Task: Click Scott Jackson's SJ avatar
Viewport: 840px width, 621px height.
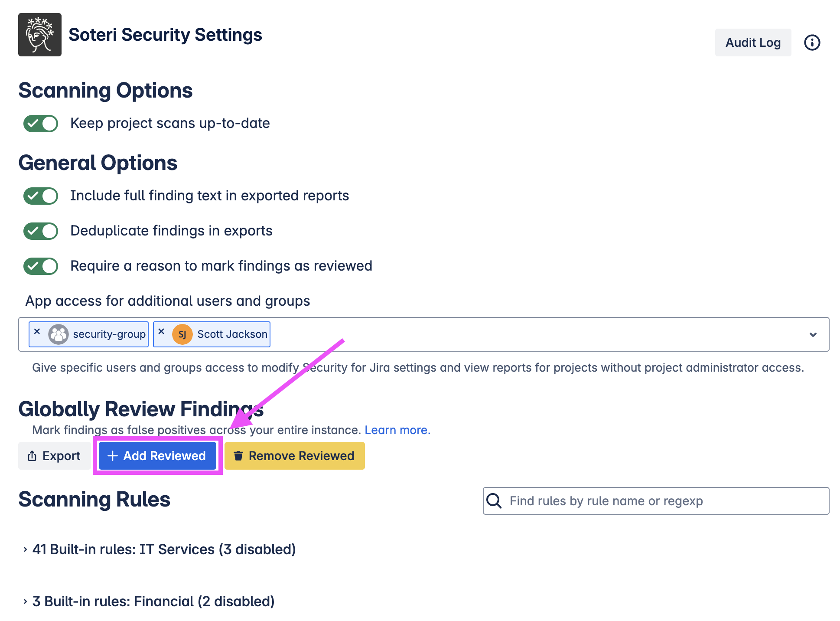Action: click(x=182, y=334)
